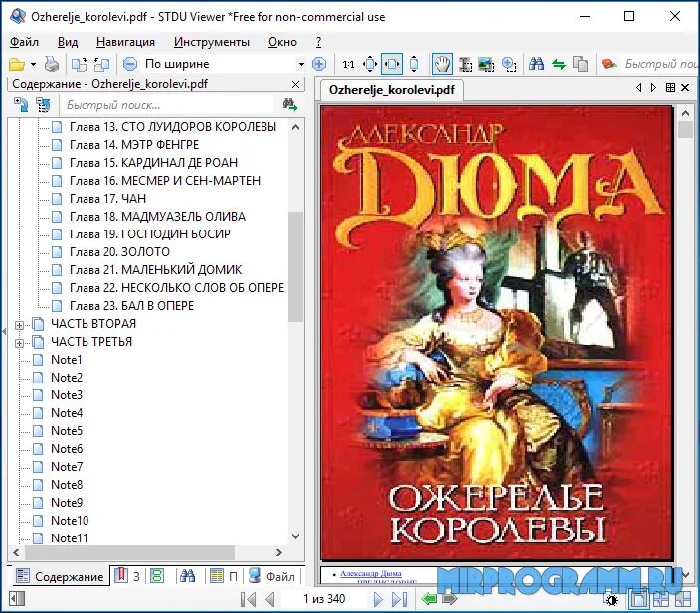Select the Note7 entry
The height and width of the screenshot is (613, 700).
(67, 467)
